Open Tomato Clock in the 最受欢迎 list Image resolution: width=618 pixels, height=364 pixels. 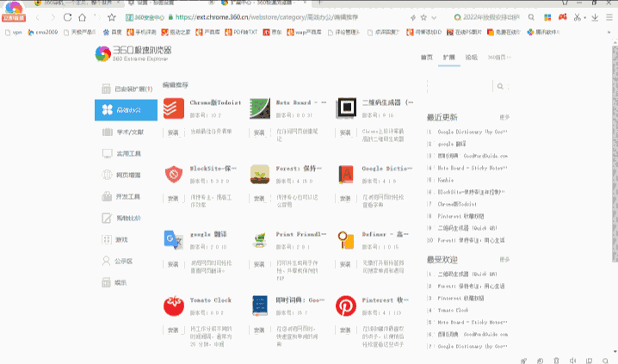[454, 311]
